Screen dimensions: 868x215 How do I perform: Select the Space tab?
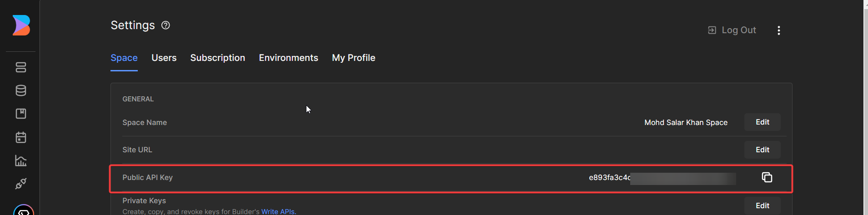[124, 58]
